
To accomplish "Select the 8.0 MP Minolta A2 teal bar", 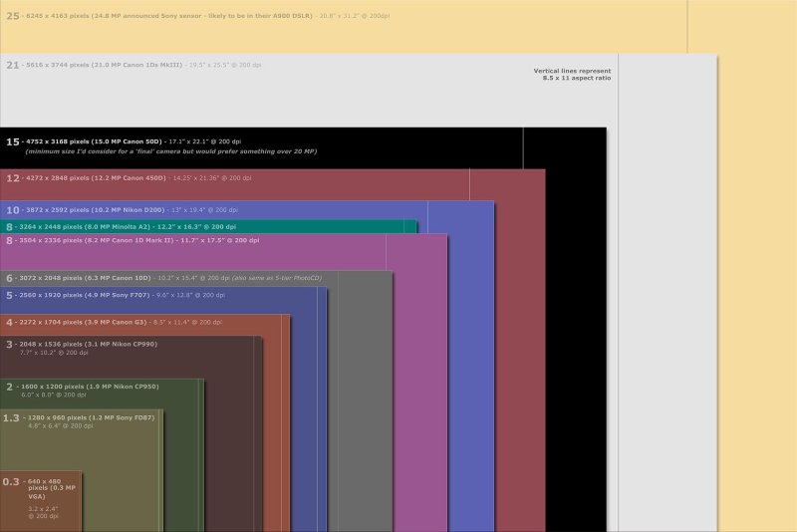I will (x=208, y=226).
